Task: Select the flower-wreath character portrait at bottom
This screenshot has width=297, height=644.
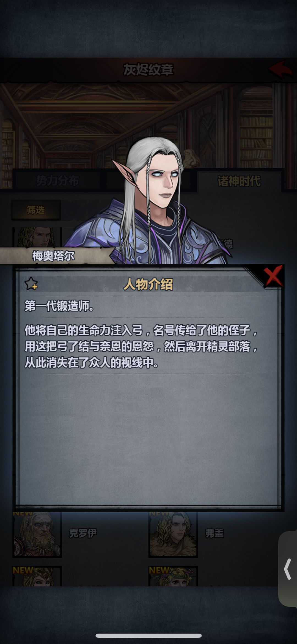Action: (173, 576)
